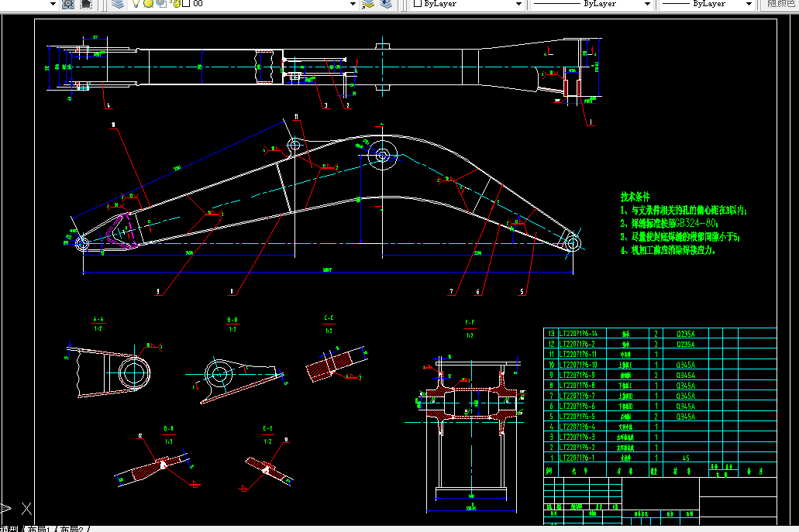Select part code LT220?1?6-1 in table
Viewport: 799px width, 532px height.
[577, 458]
